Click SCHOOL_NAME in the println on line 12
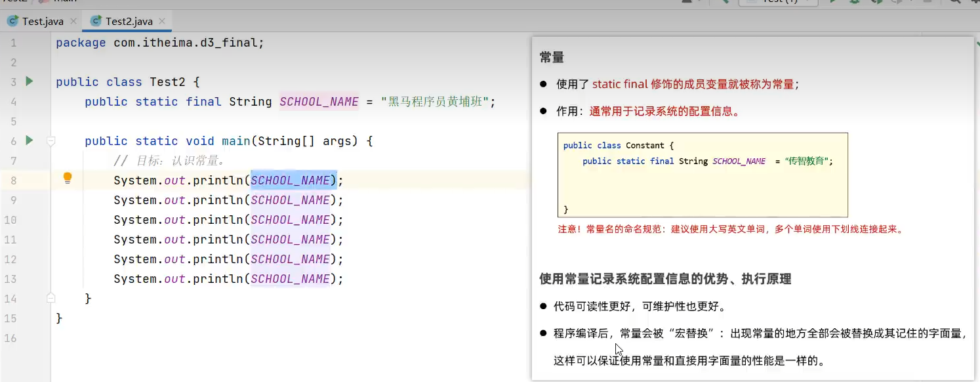980x382 pixels. [291, 259]
